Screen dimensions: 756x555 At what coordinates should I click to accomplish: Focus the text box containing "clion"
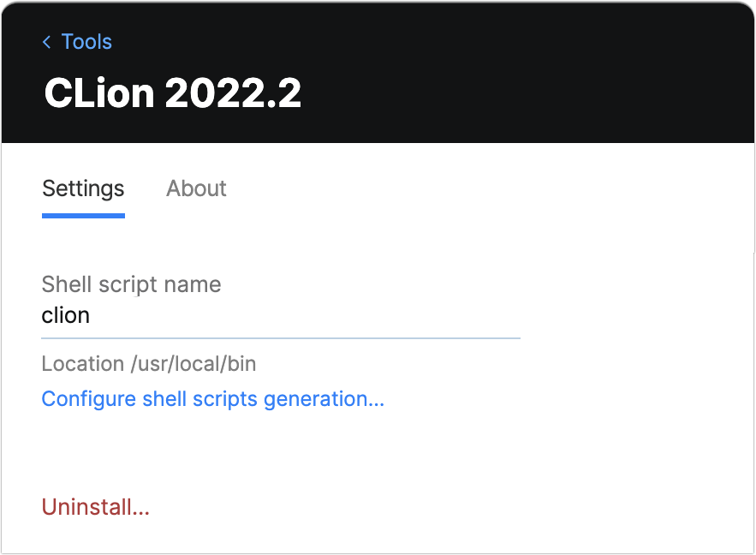click(257, 315)
